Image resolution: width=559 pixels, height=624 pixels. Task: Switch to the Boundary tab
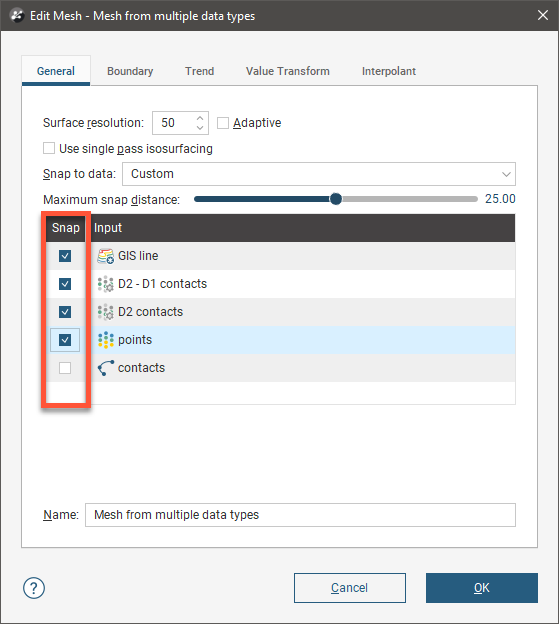(130, 71)
